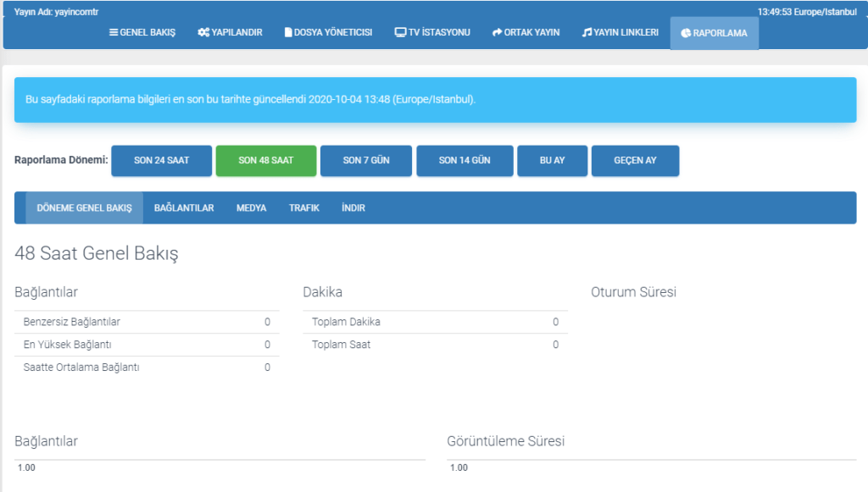Screen dimensions: 868x492
Task: Click the clock showing 13:49:53 Europe/Istanbul
Action: click(x=807, y=12)
